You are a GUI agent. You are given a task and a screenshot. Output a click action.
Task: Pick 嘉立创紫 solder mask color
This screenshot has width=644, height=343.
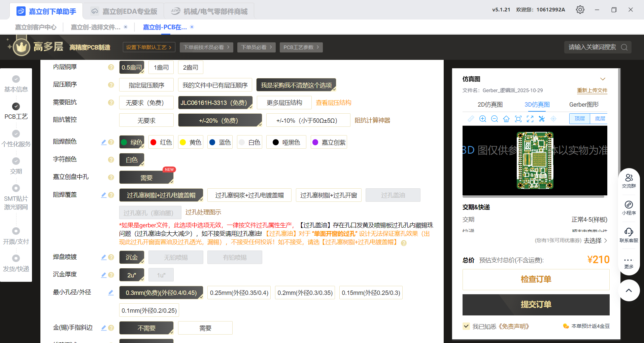point(329,142)
